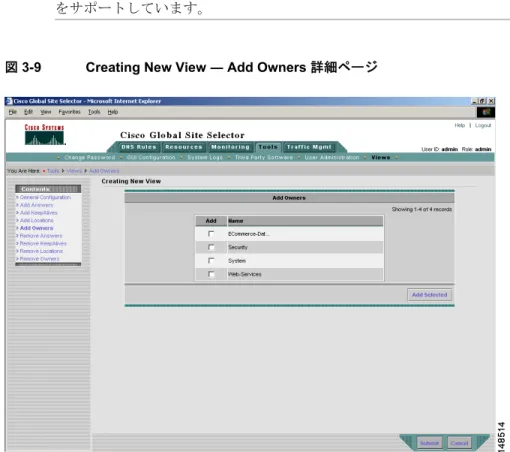Click the Submit button
The height and width of the screenshot is (452, 510).
click(429, 443)
